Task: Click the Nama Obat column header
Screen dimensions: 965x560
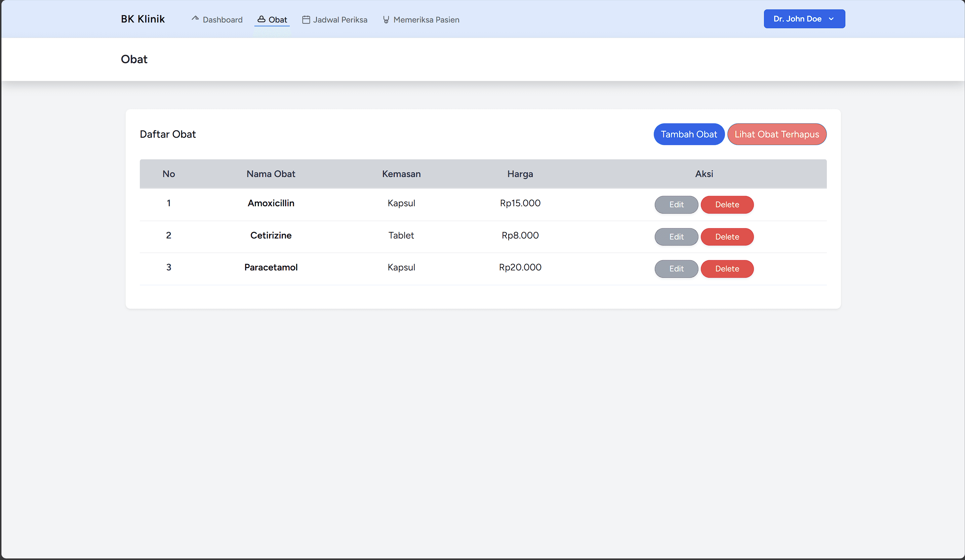Action: point(271,174)
